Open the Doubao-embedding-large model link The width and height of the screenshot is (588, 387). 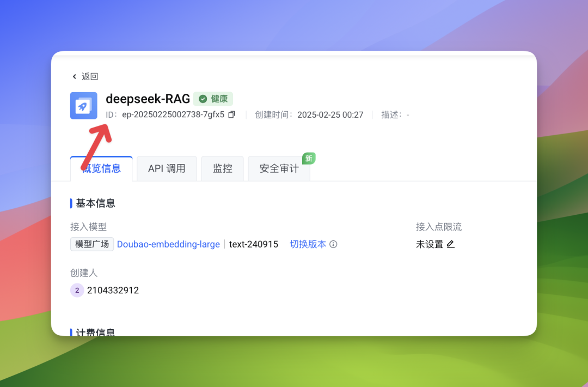click(x=168, y=244)
